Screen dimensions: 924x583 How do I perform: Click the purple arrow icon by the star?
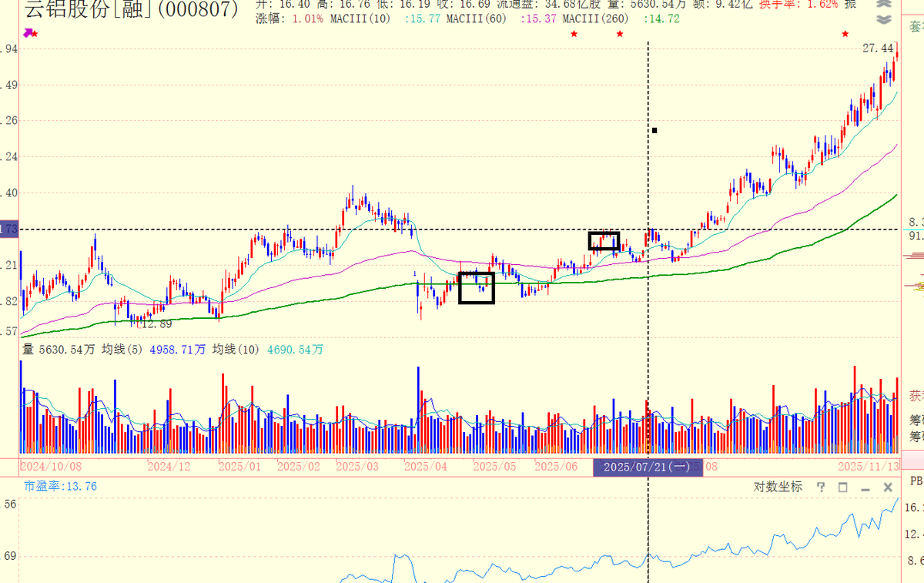[x=27, y=33]
